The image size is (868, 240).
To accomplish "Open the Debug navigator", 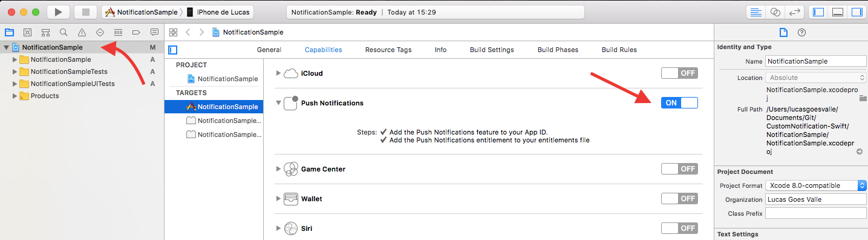I will click(118, 32).
